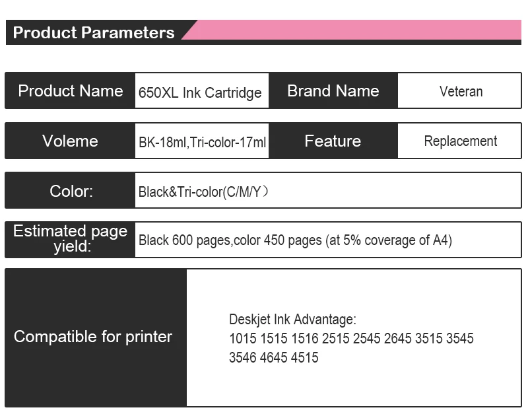
Task: Select the Compatible for printer label
Action: point(93,337)
